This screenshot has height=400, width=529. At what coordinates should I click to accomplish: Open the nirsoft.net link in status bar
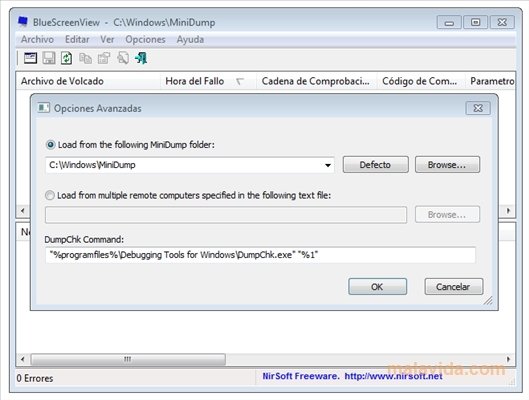click(x=393, y=376)
